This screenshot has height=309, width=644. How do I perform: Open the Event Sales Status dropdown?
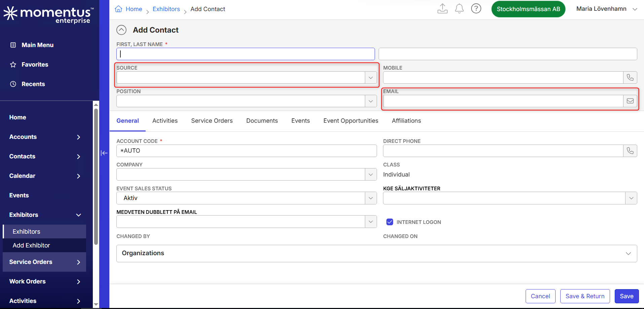371,198
